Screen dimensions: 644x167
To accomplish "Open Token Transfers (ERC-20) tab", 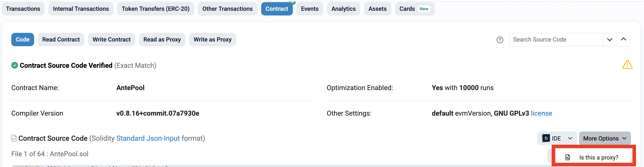I will pos(155,9).
